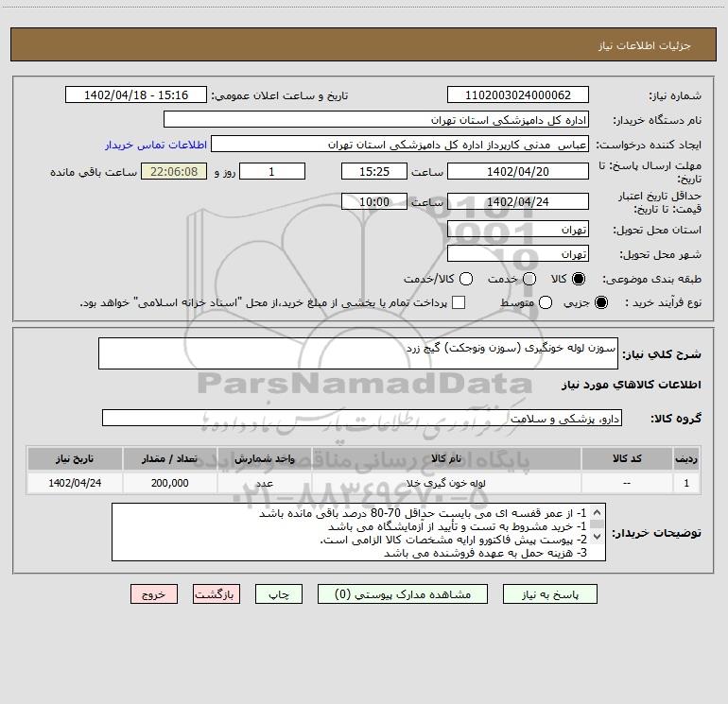728x704 pixels.
Task: Click the scroll-down arrow in buyer notes
Action: (x=598, y=537)
